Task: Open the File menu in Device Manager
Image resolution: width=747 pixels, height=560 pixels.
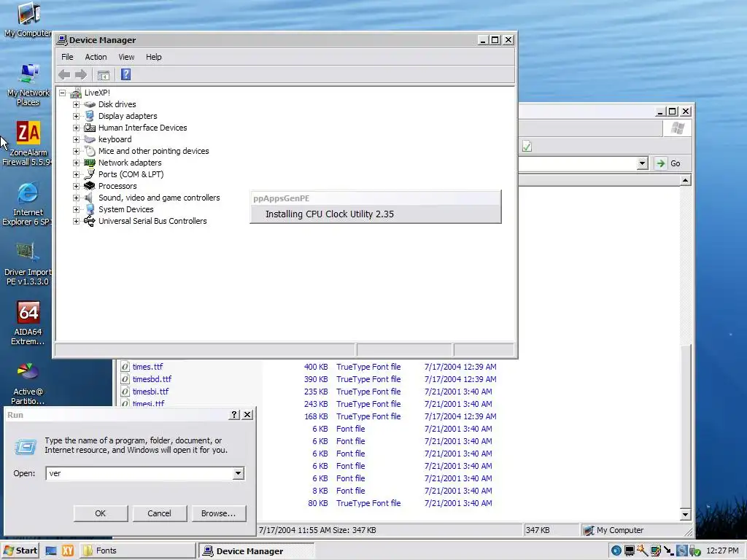Action: 67,57
